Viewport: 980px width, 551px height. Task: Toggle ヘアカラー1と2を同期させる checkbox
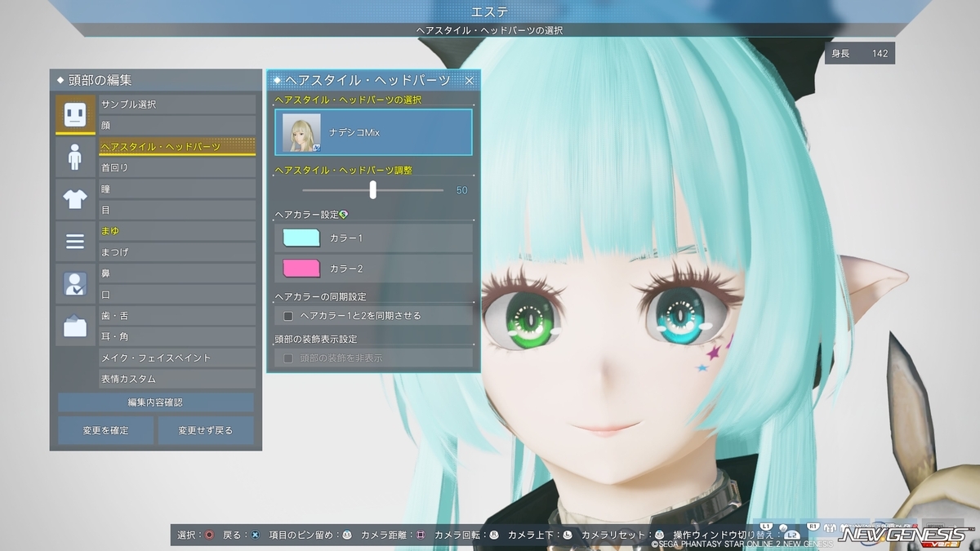[x=288, y=315]
